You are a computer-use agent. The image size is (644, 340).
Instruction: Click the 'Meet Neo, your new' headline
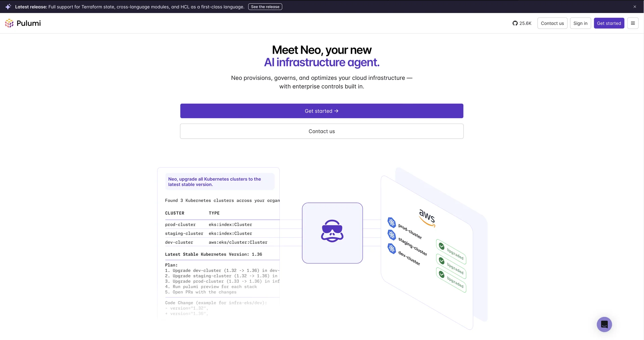tap(322, 50)
